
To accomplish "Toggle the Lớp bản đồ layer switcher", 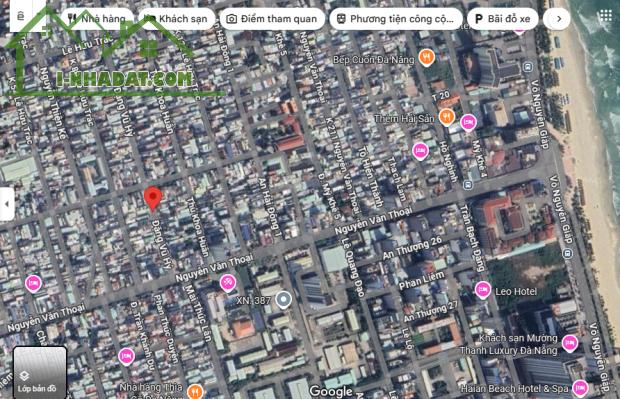I will coord(40,372).
